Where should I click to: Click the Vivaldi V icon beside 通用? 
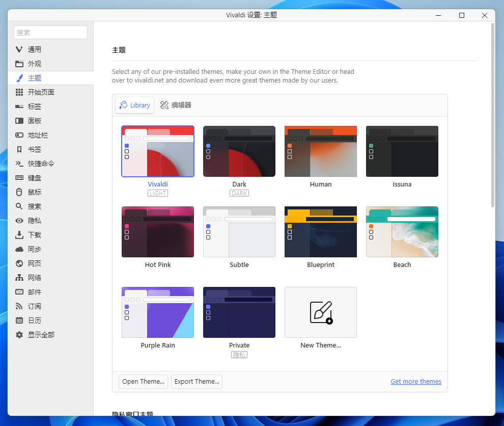[x=19, y=49]
